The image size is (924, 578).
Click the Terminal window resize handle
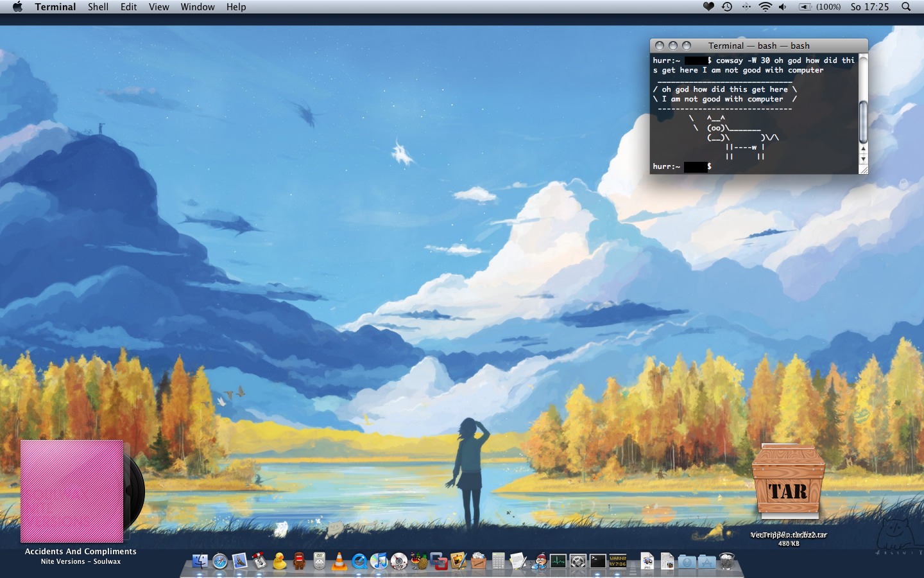[863, 170]
